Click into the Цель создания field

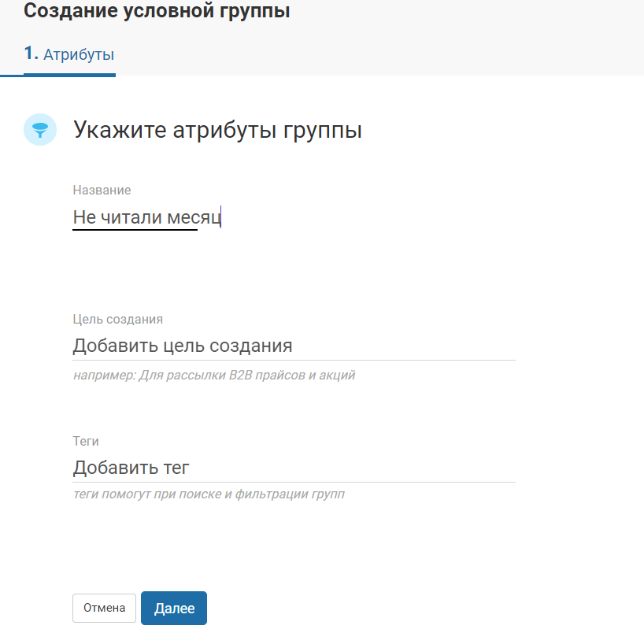[x=294, y=346]
